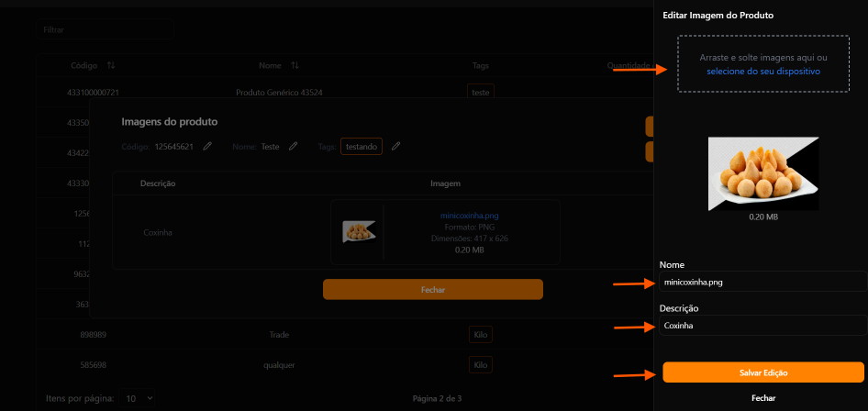Click 'selecione do seu dispositivo' link
Image resolution: width=868 pixels, height=411 pixels.
pyautogui.click(x=762, y=71)
